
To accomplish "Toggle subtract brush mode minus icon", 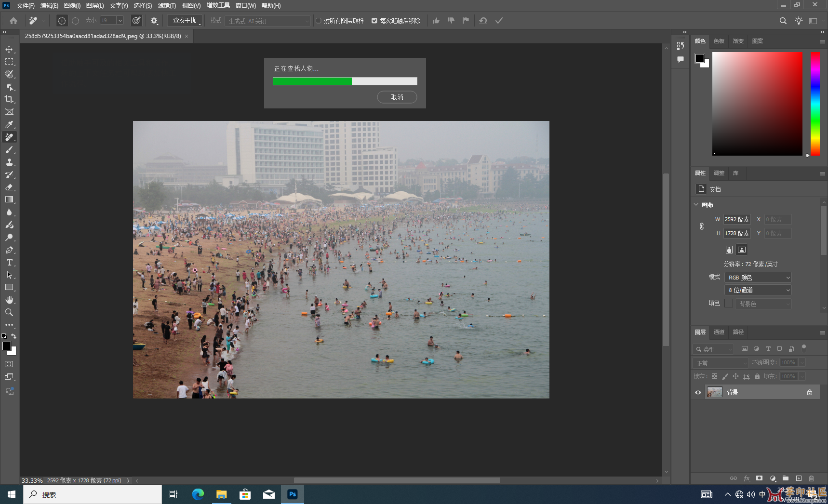I will pyautogui.click(x=75, y=21).
